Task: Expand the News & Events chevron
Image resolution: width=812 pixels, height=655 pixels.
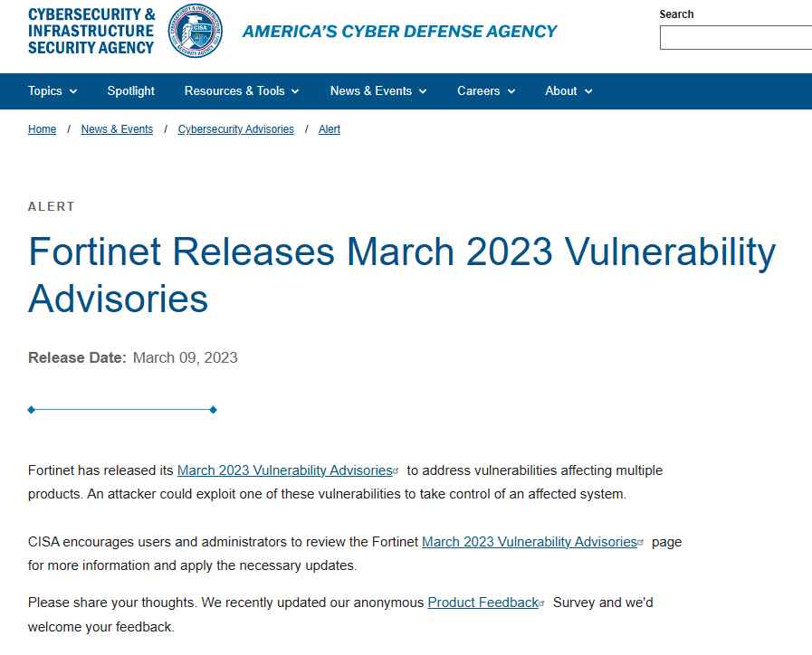Action: [423, 91]
